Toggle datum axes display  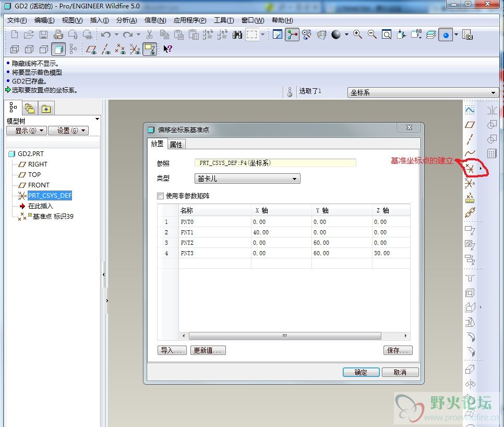[106, 49]
